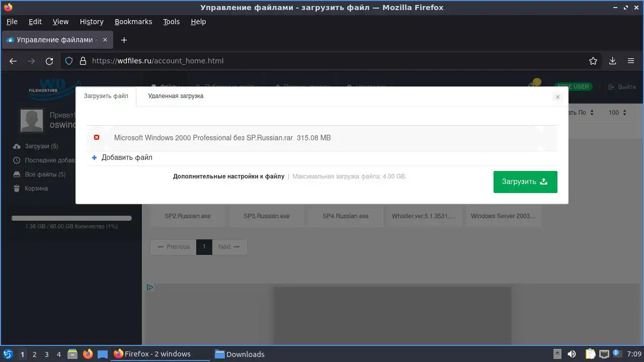644x362 pixels.
Task: Go back to previous page
Action: coord(13,61)
